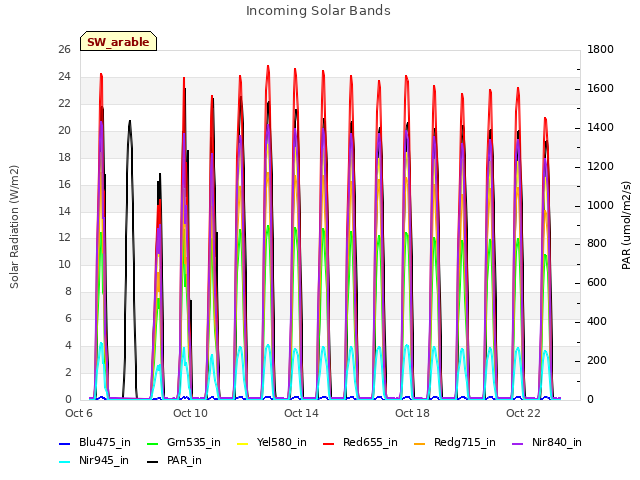Click the Yel580_in legend label
This screenshot has width=640, height=480.
pos(281,442)
